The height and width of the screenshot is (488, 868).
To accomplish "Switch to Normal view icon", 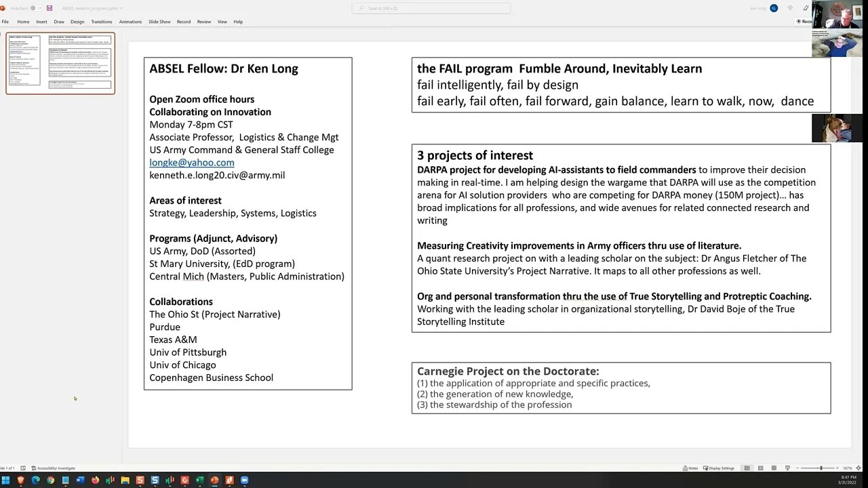I will (747, 468).
